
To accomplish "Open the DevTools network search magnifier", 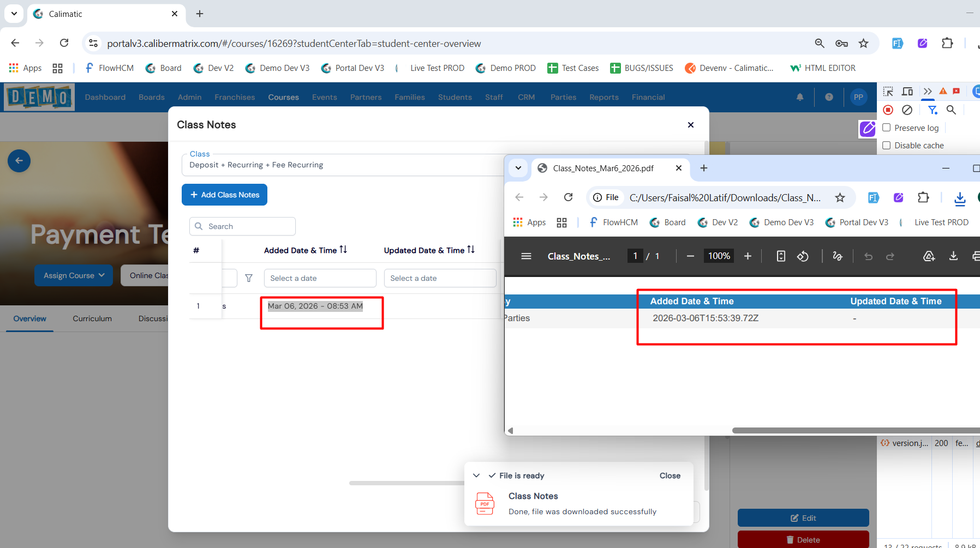I will click(x=951, y=110).
